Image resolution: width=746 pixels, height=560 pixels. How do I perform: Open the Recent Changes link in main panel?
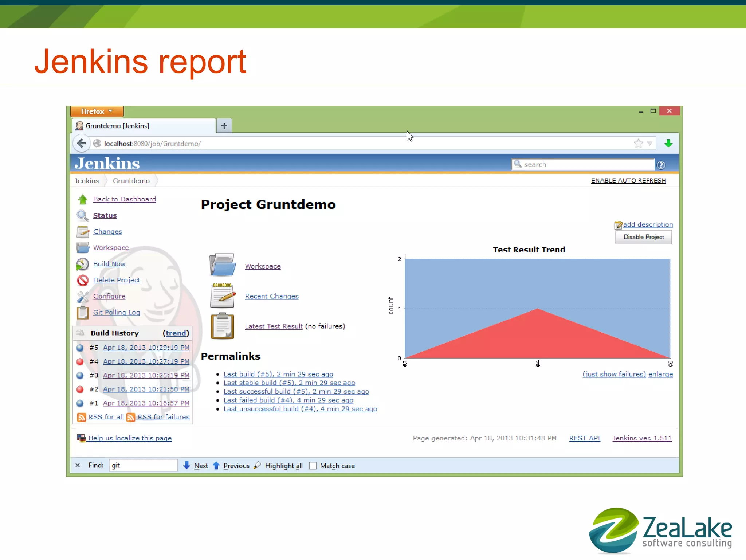click(272, 296)
